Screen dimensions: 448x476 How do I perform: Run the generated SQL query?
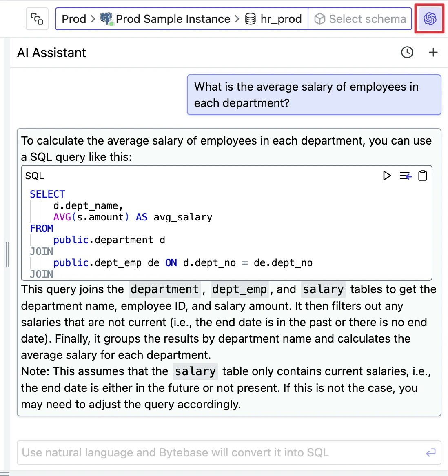tap(386, 176)
